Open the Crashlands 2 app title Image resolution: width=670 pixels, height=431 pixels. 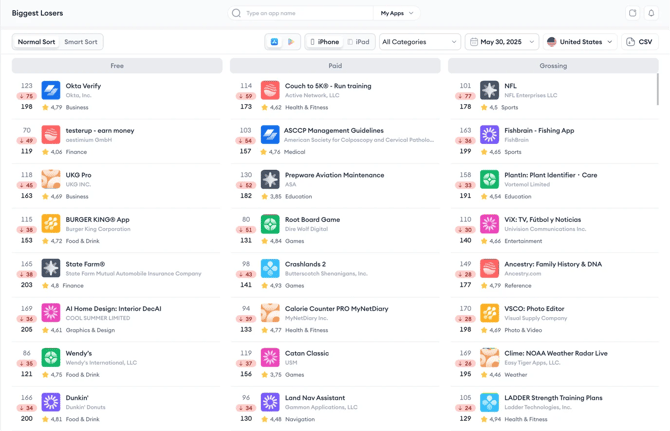coord(305,264)
